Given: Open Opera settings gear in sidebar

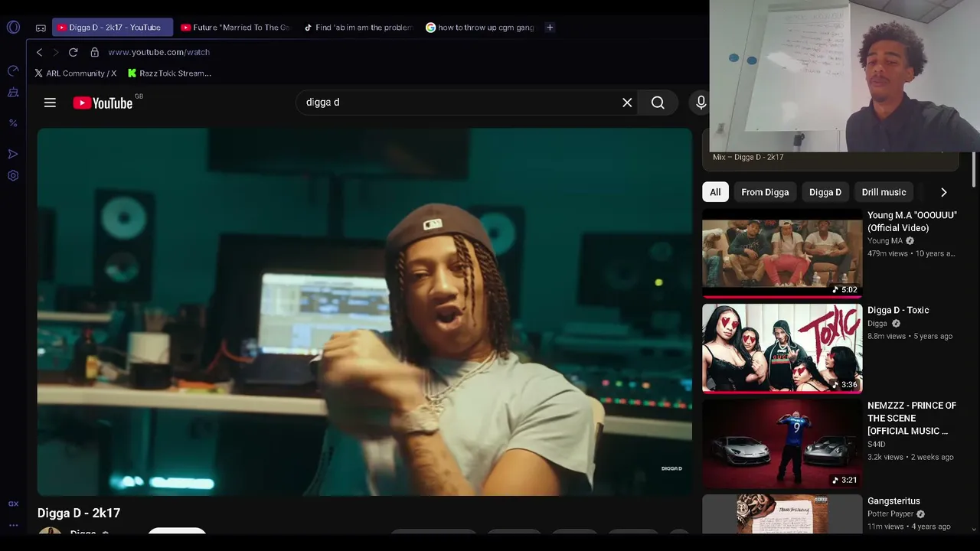Looking at the screenshot, I should click(x=13, y=175).
